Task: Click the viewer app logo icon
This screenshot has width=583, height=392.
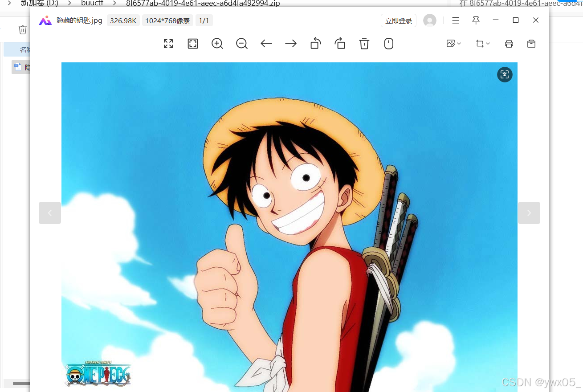Action: coord(45,20)
